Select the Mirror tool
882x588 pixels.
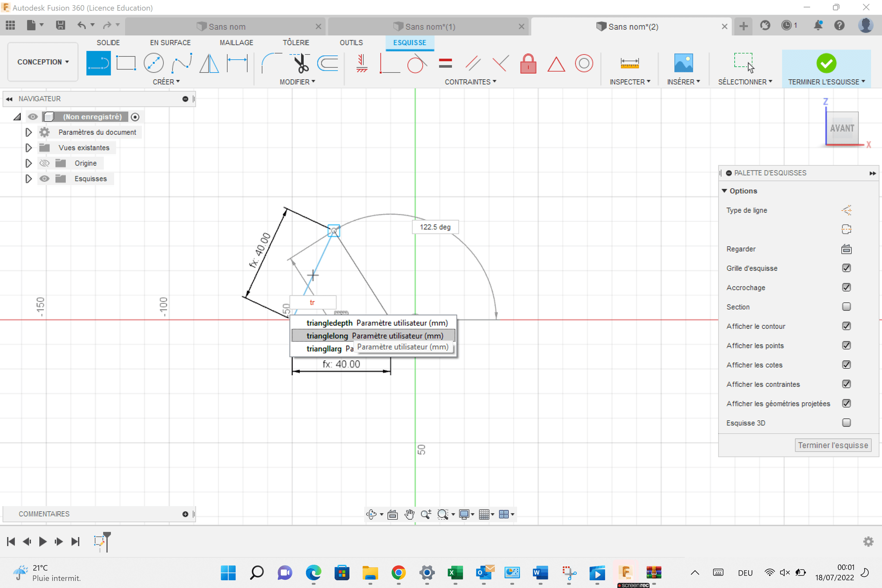(209, 63)
